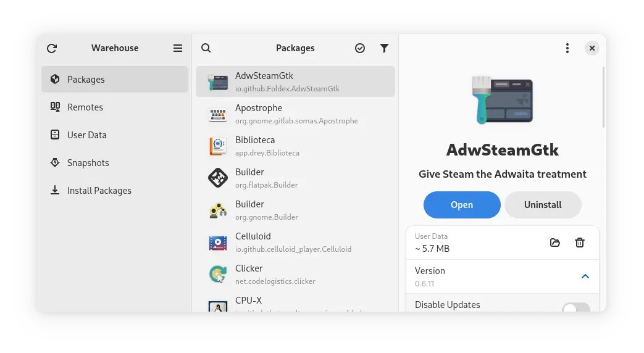The height and width of the screenshot is (353, 644).
Task: Click the Packages sidebar cube icon
Action: click(55, 79)
